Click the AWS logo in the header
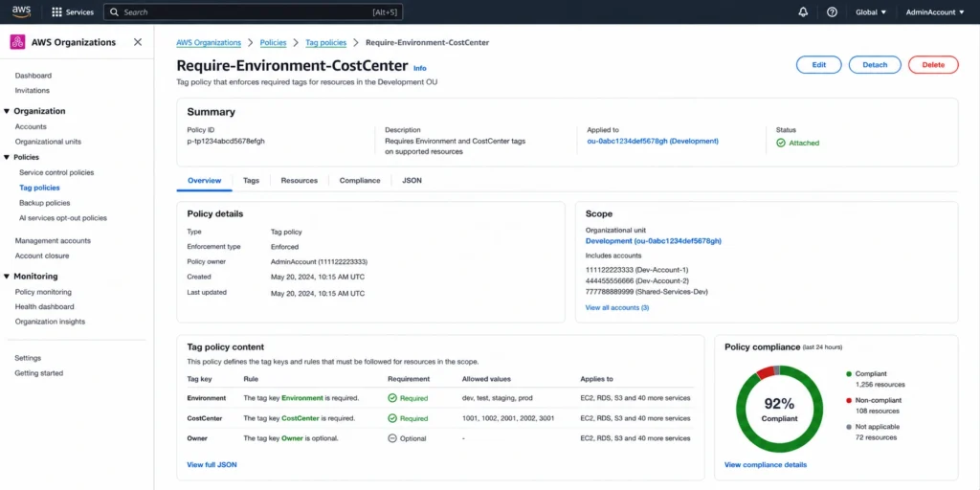The image size is (980, 490). (x=21, y=11)
